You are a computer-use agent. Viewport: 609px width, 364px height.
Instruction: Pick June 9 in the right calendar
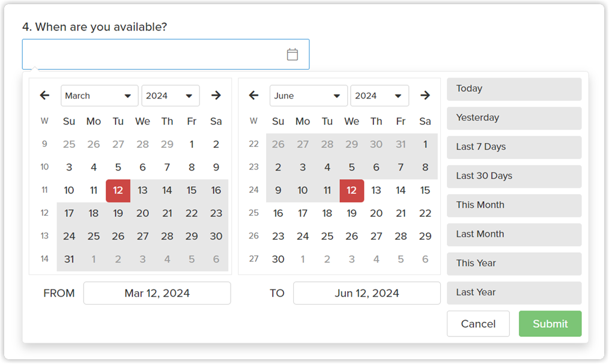(x=278, y=190)
